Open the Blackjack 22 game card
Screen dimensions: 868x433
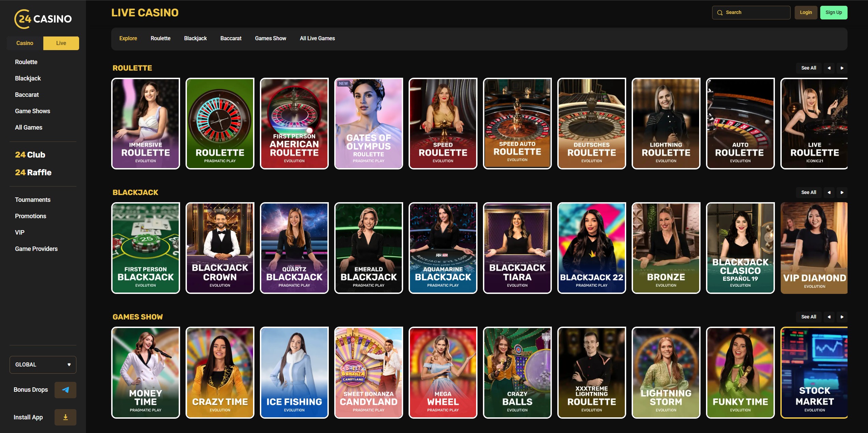(592, 248)
